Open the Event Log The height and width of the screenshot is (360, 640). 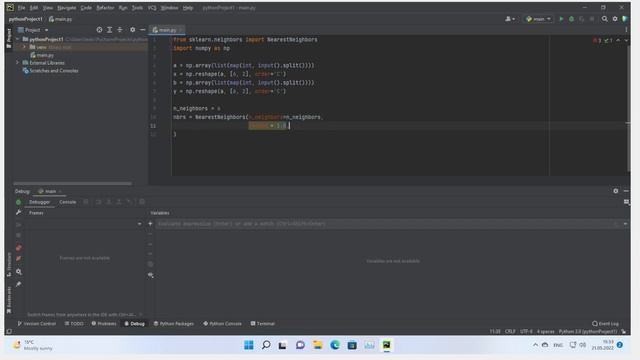click(605, 324)
